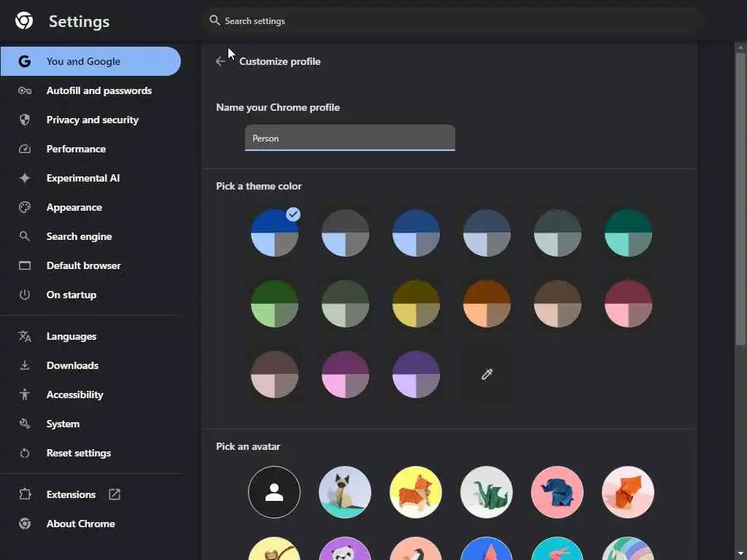The width and height of the screenshot is (747, 560).
Task: Click the palette Appearance icon
Action: (25, 207)
